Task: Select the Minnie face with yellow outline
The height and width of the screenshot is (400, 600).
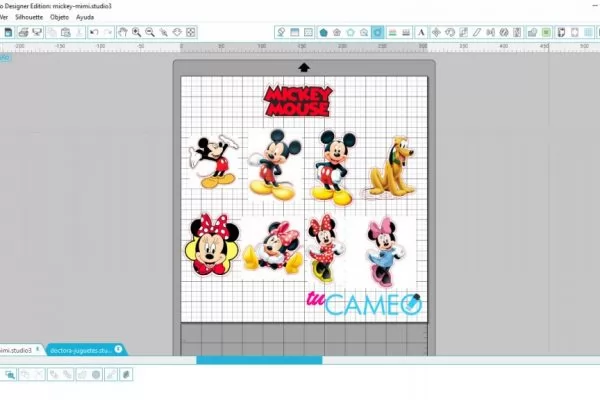Action: [x=212, y=245]
